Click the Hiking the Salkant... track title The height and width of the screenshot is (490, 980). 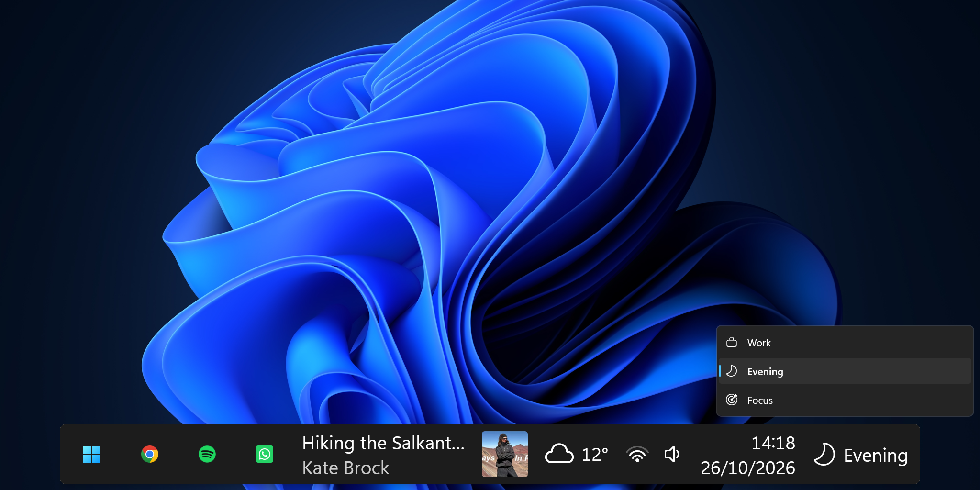[383, 443]
